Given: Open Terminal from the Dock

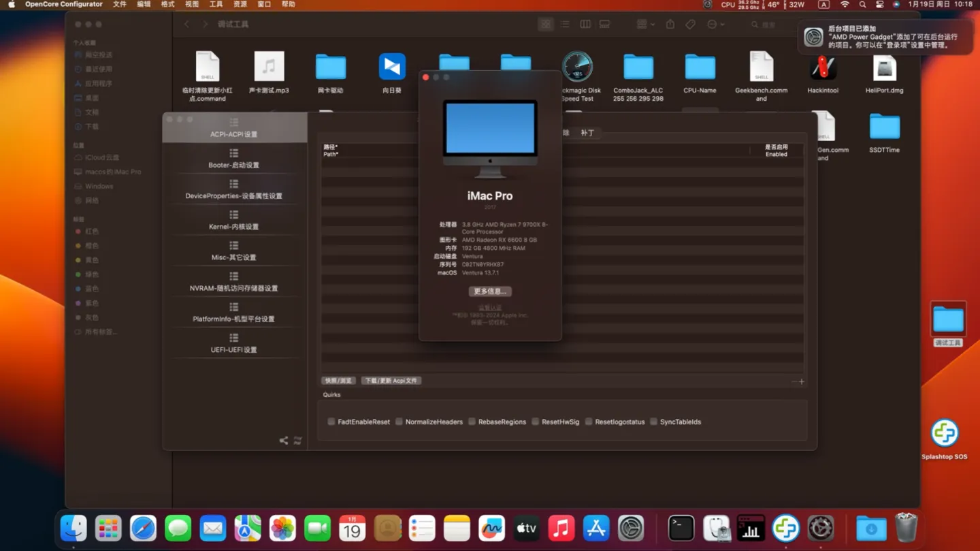Looking at the screenshot, I should (681, 529).
